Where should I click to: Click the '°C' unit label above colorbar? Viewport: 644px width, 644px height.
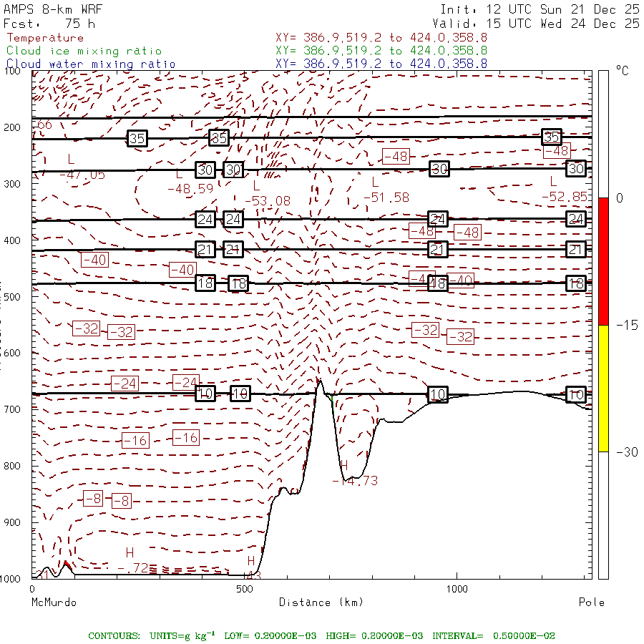[623, 71]
